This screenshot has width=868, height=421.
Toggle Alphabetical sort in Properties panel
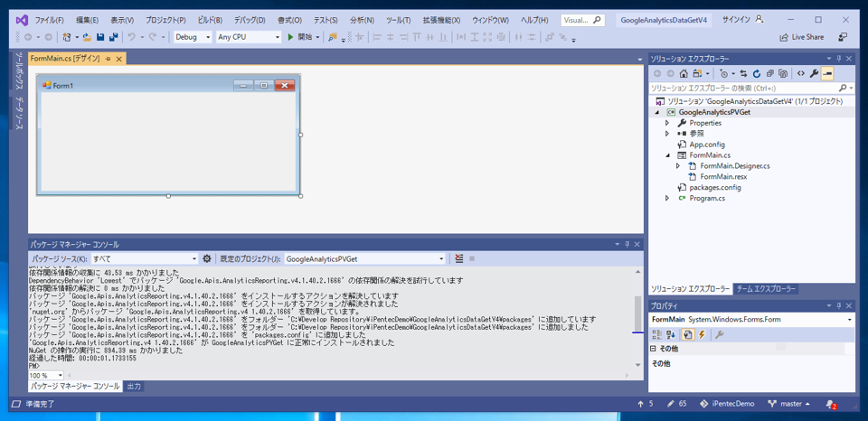(671, 334)
